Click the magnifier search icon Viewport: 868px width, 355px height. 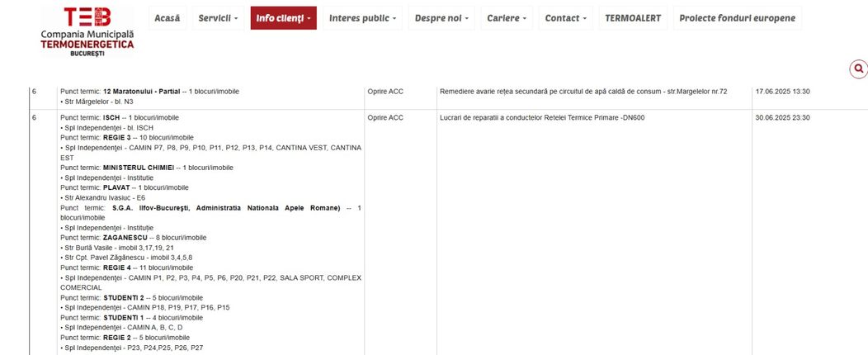(x=859, y=69)
